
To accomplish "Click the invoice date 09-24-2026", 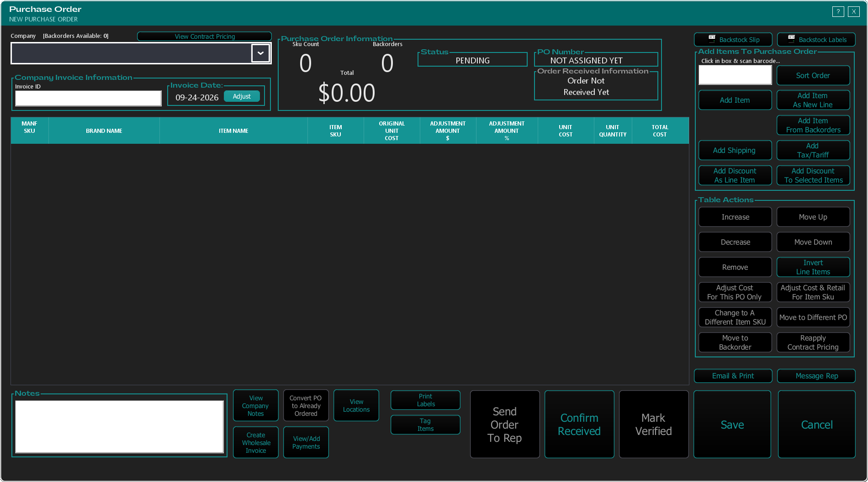I will (x=197, y=97).
